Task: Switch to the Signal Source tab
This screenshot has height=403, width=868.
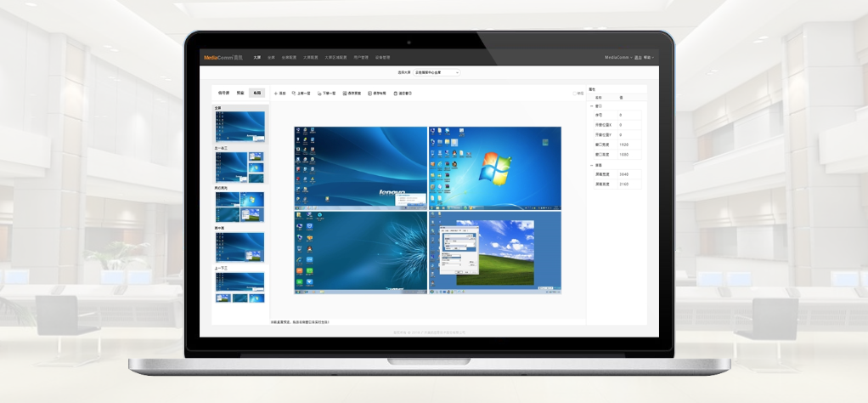Action: [223, 94]
